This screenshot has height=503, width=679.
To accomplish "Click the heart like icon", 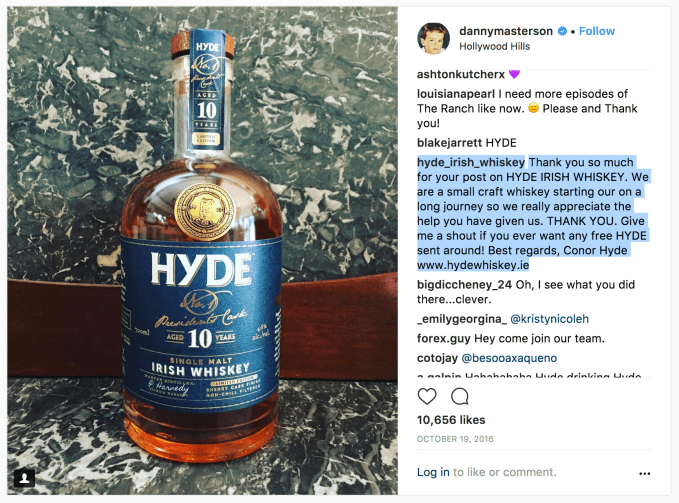I will click(x=427, y=396).
